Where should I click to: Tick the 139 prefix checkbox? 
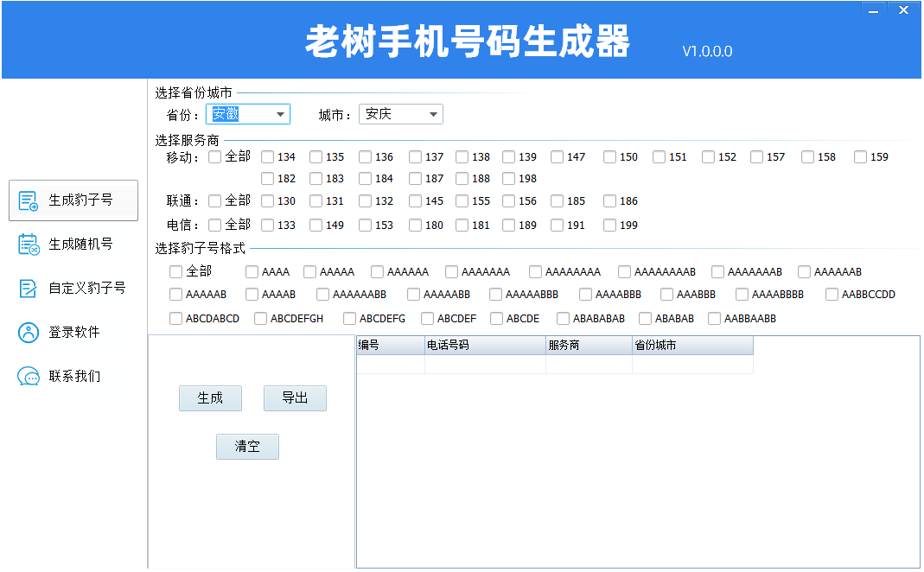click(508, 157)
